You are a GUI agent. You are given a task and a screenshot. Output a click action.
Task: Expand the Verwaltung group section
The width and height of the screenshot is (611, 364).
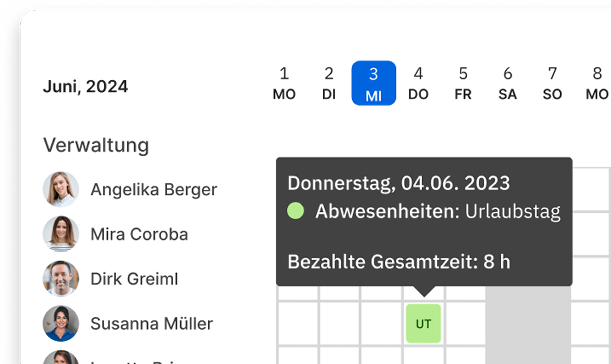[97, 145]
